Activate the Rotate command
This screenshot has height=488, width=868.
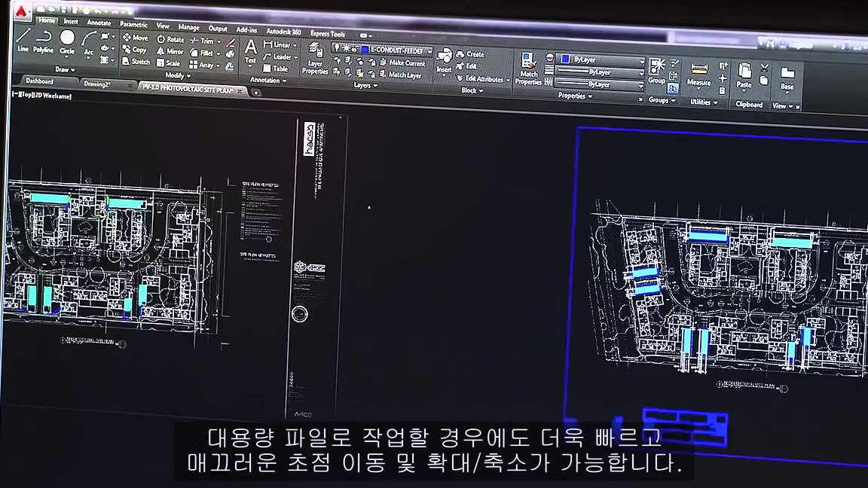pyautogui.click(x=170, y=39)
